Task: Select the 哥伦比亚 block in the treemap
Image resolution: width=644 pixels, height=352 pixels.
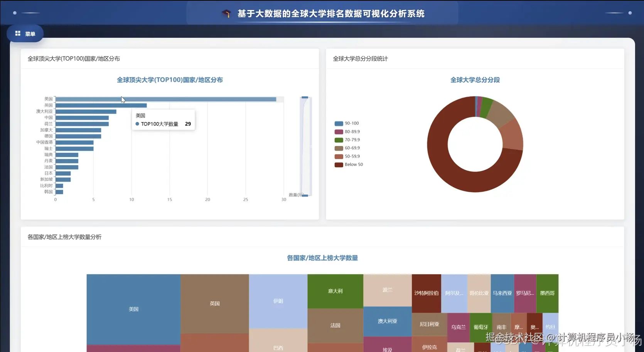Action: point(479,293)
